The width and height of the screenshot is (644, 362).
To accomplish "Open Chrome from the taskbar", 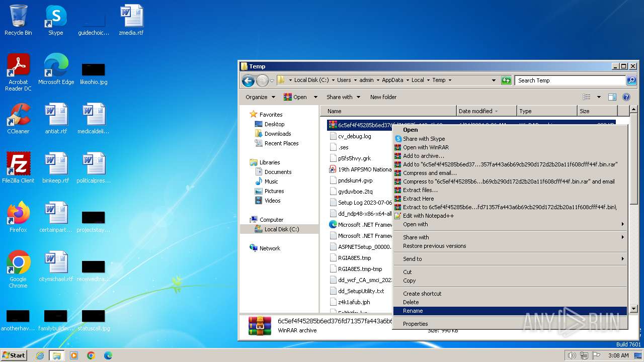I will click(91, 355).
